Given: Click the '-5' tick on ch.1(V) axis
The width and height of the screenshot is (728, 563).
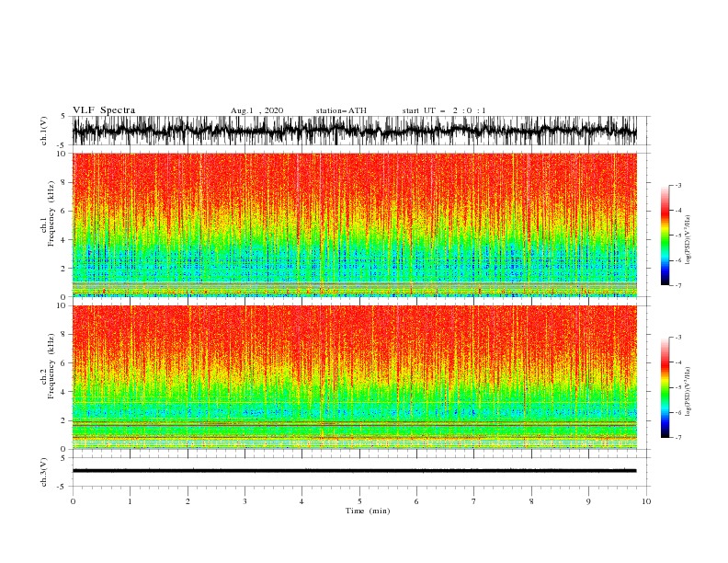Looking at the screenshot, I should coord(63,145).
